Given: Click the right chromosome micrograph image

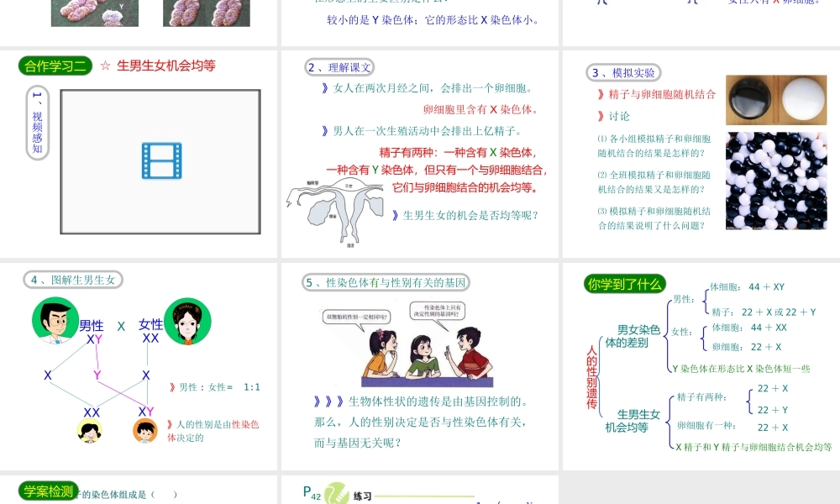Looking at the screenshot, I should [207, 13].
